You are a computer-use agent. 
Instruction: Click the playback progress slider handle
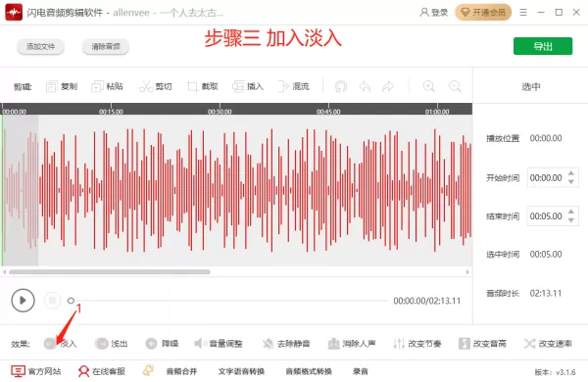point(71,301)
